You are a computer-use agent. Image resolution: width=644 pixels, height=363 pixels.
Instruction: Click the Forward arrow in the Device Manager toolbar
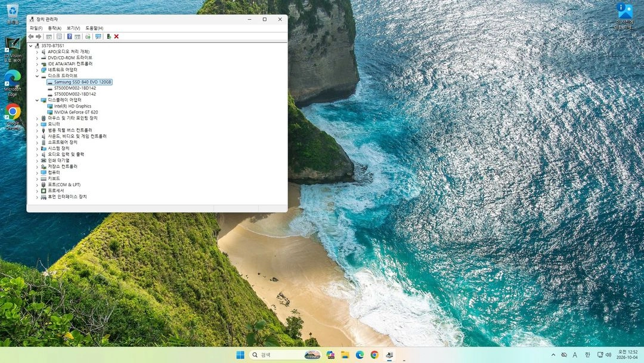pos(39,36)
